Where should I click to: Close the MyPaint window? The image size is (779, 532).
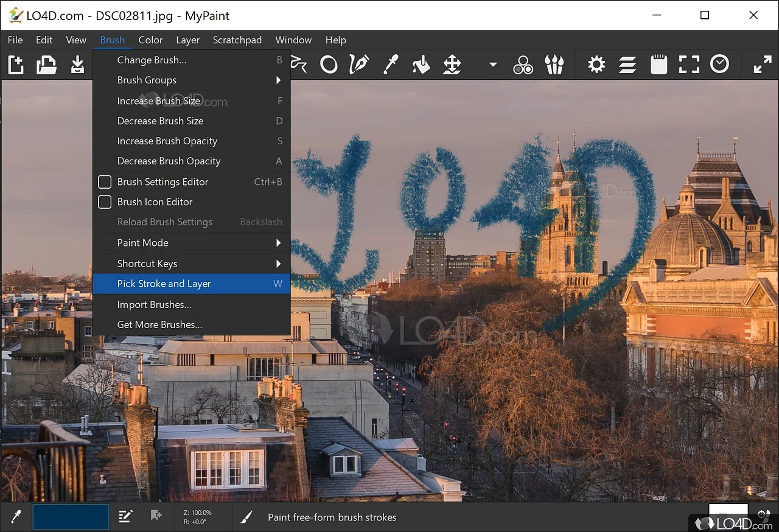tap(753, 15)
